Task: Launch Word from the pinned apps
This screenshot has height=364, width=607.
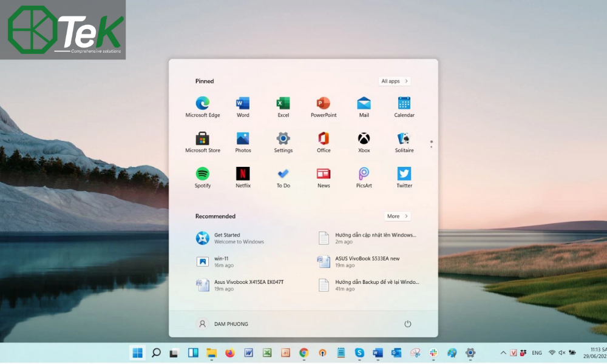Action: click(243, 107)
